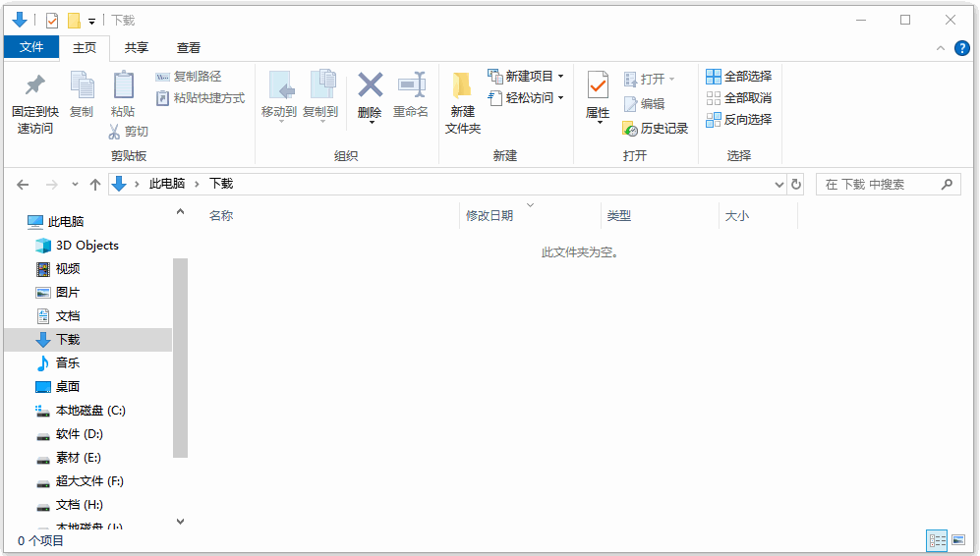This screenshot has width=980, height=556.
Task: Click the Delete (删除) red X icon
Action: (370, 84)
